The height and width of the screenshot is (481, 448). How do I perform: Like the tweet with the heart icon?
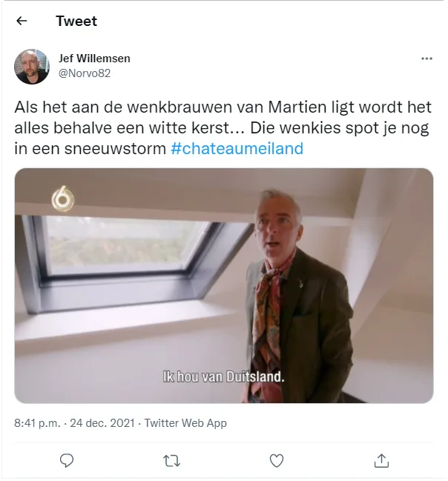tap(277, 461)
